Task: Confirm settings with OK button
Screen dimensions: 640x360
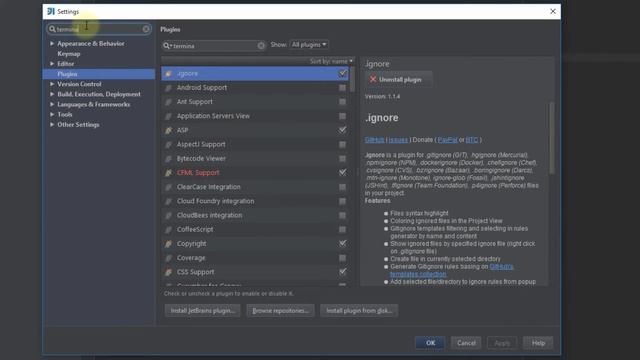Action: click(x=430, y=343)
